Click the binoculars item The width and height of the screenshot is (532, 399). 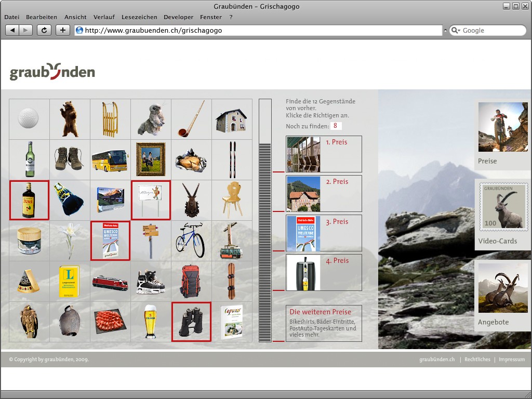191,322
